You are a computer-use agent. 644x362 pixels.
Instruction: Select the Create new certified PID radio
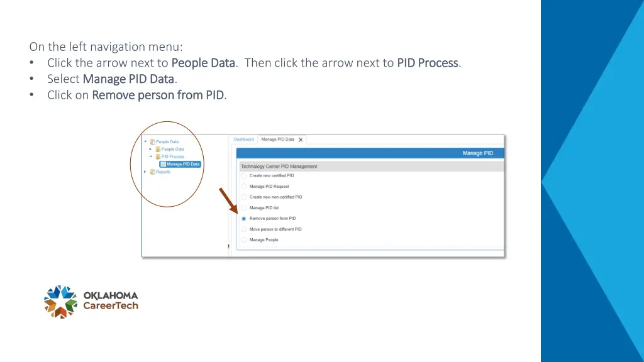[243, 176]
